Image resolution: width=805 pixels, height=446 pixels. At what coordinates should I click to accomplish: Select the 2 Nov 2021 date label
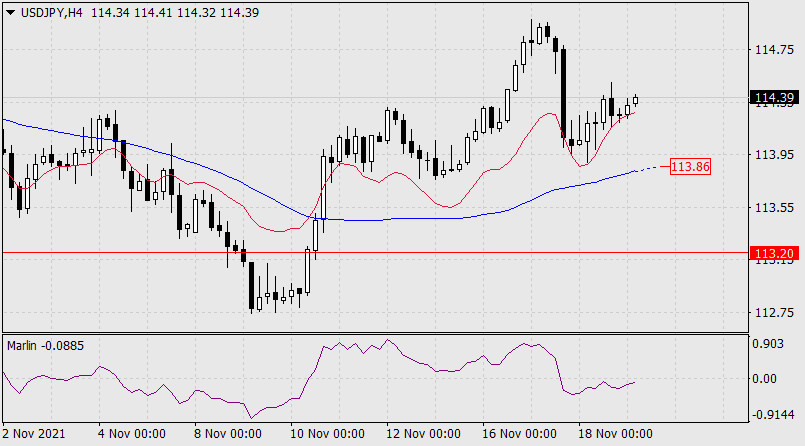(34, 434)
